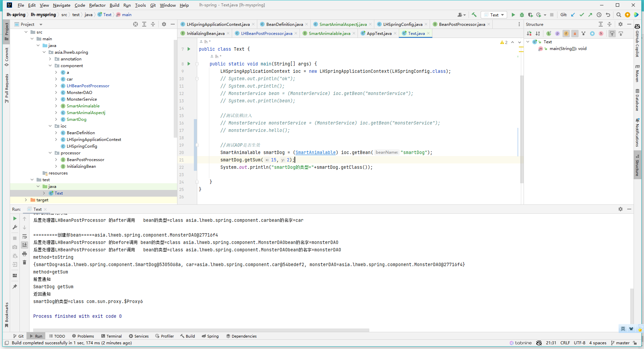Screen dimensions: 644x349
Task: Click the Run with Coverage shield icon
Action: (530, 15)
